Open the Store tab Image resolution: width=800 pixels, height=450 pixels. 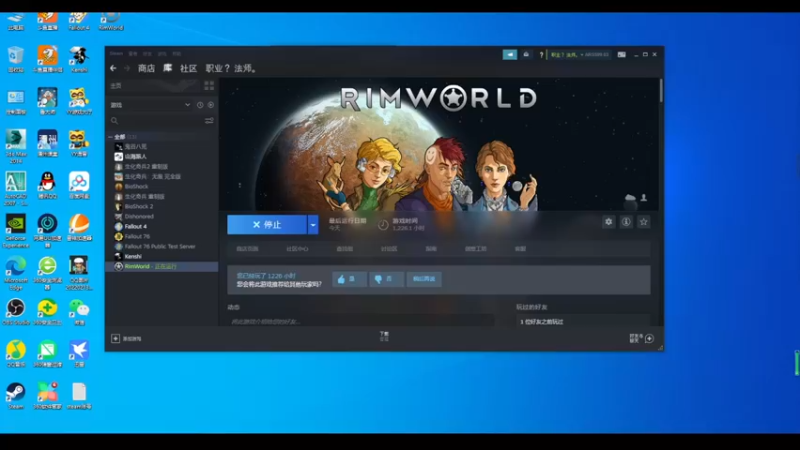pyautogui.click(x=146, y=68)
